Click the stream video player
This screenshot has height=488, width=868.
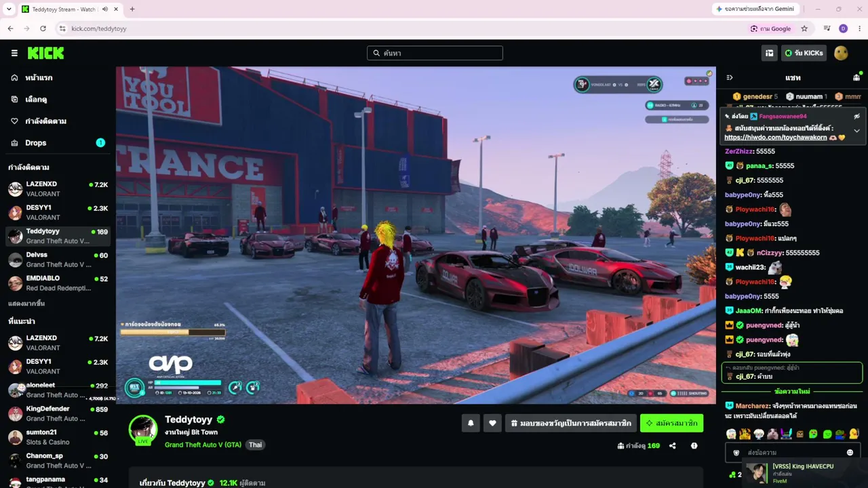[416, 235]
